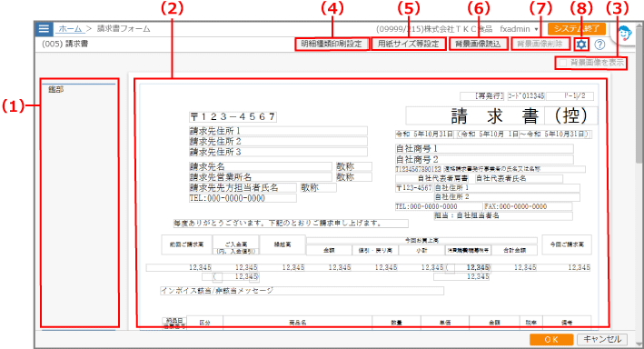This screenshot has height=349, width=644.
Task: Click the vertical scrollbar on right edge
Action: pyautogui.click(x=639, y=176)
